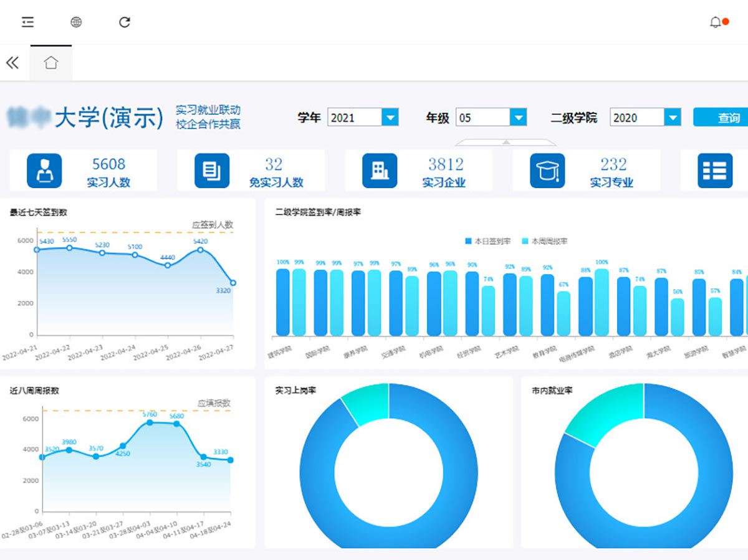Click the 5760 peak point on weekly chart
Image resolution: width=748 pixels, height=560 pixels.
click(x=150, y=422)
